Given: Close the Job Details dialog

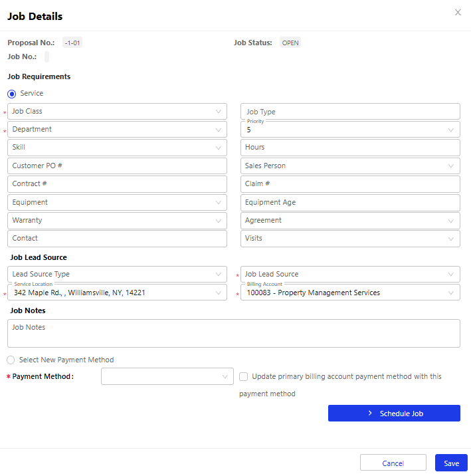Looking at the screenshot, I should 458,13.
